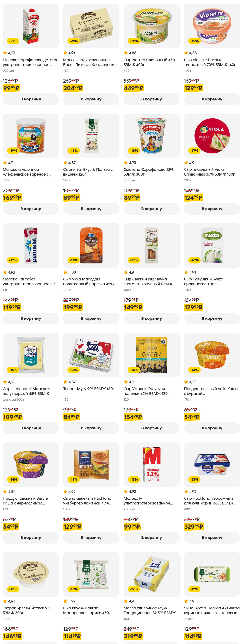Add Свежий Ряд Чечил cheese to cart
Viewport: 245px width, 644px height.
pyautogui.click(x=152, y=318)
